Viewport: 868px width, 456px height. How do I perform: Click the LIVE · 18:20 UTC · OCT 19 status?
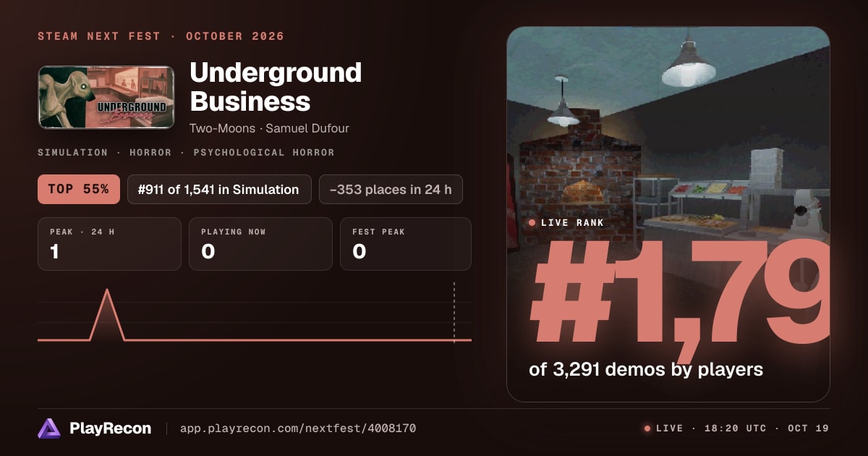coord(742,428)
